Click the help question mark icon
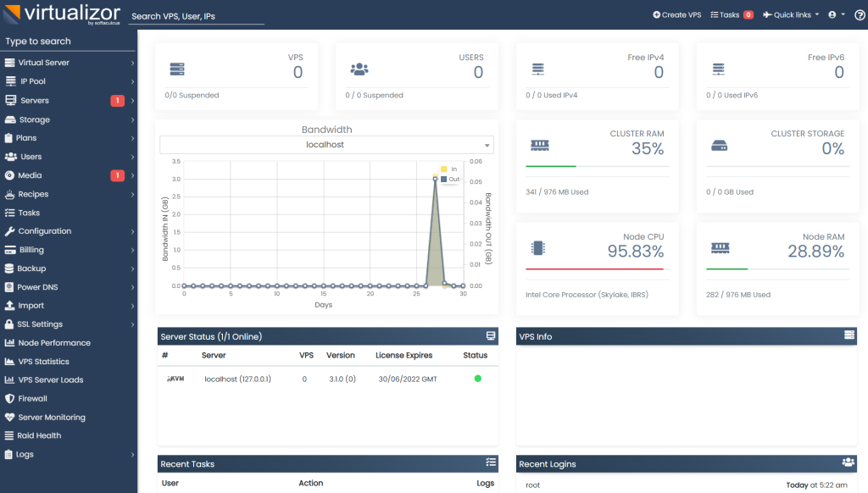This screenshot has width=868, height=493. (x=859, y=14)
